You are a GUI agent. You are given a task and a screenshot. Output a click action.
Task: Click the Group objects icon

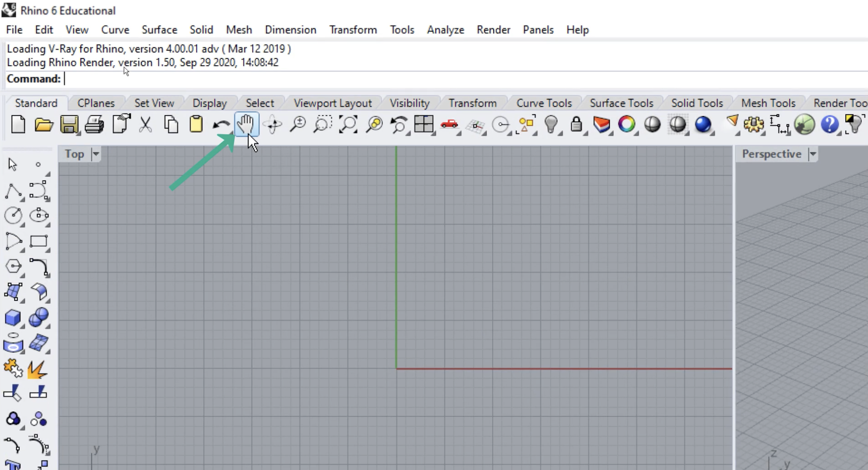13,419
